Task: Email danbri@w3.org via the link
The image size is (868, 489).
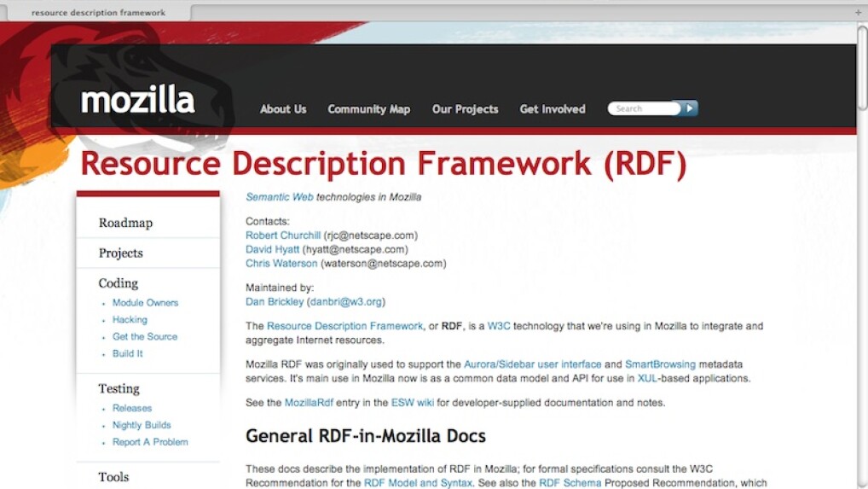Action: click(346, 302)
